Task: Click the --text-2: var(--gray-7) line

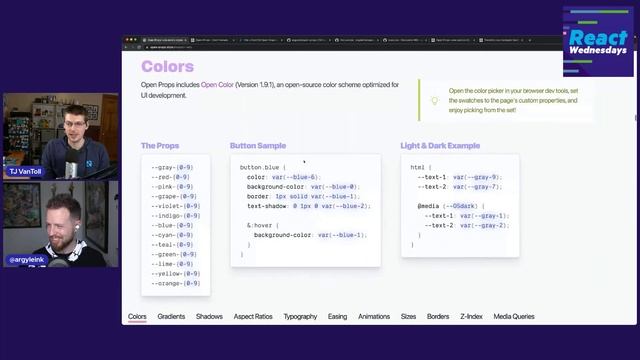Action: (460, 187)
